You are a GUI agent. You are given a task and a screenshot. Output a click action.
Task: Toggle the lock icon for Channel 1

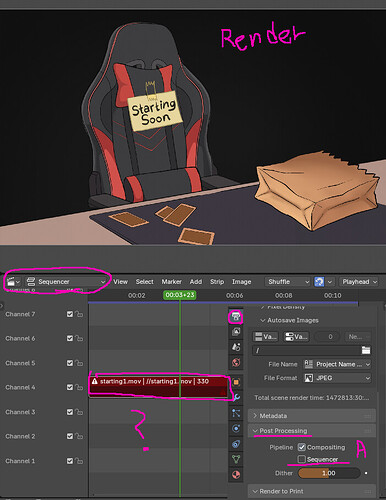pyautogui.click(x=79, y=461)
